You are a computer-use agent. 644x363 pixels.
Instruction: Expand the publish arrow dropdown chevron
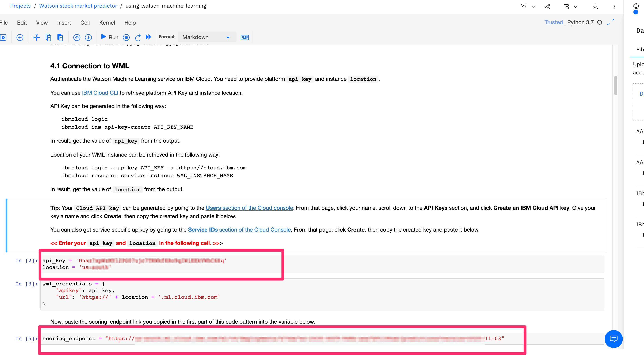pyautogui.click(x=533, y=7)
